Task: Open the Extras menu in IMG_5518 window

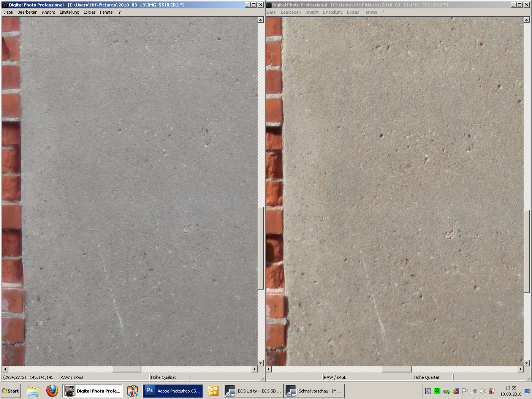Action: [90, 12]
